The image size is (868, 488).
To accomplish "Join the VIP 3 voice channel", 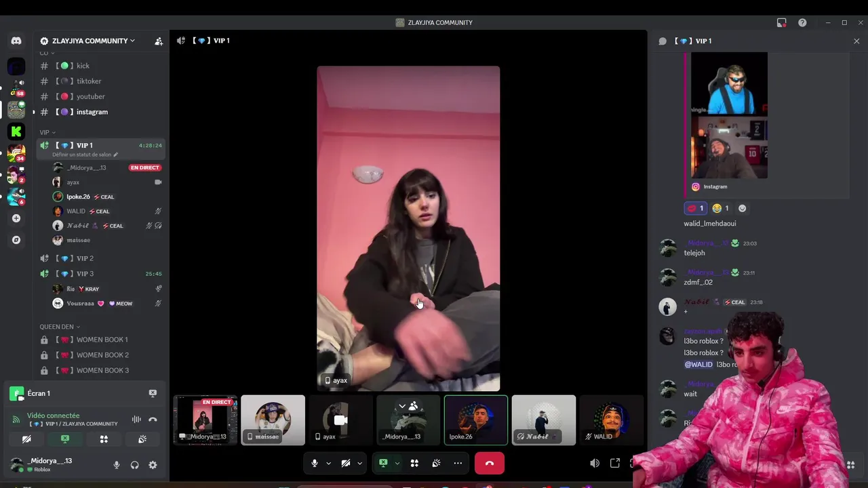I will point(100,274).
